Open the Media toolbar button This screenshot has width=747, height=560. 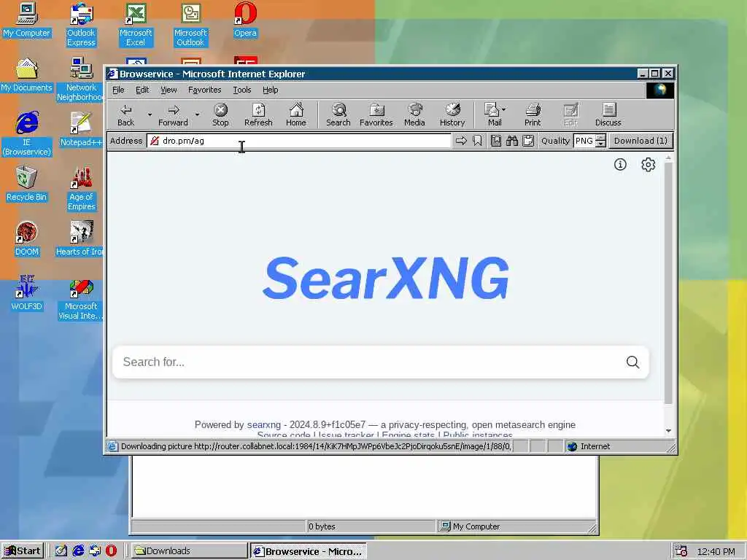coord(414,115)
